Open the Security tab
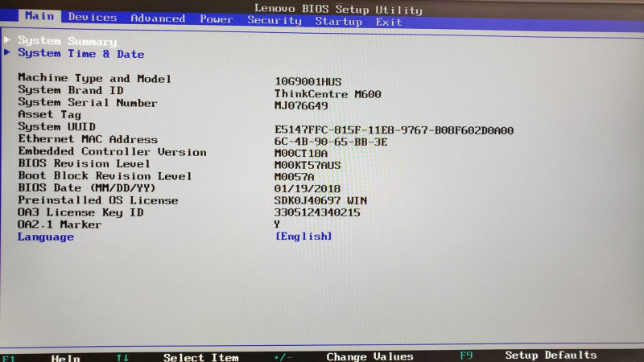This screenshot has height=362, width=644. (275, 21)
